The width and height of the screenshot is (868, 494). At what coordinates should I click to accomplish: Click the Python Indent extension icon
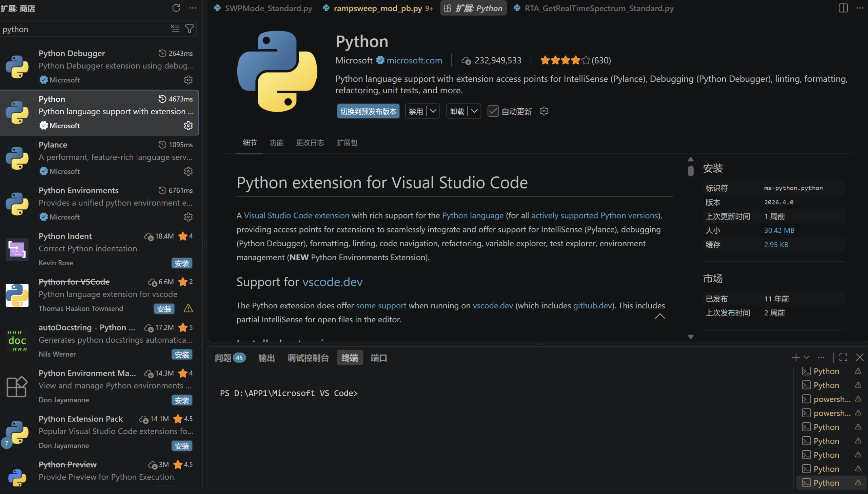[17, 249]
